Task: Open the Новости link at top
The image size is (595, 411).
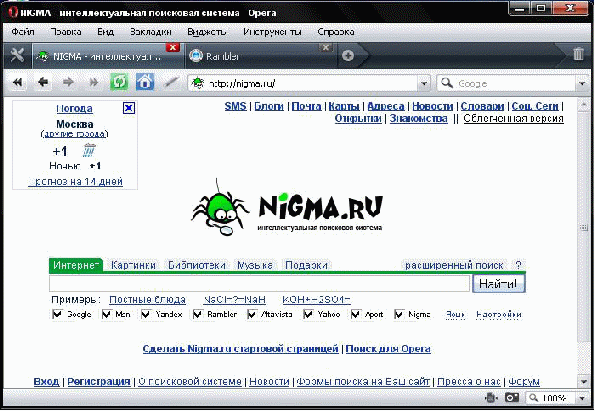Action: click(x=433, y=106)
